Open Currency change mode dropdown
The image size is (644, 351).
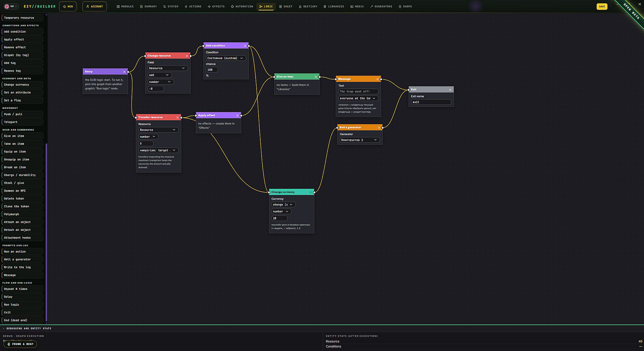click(283, 205)
